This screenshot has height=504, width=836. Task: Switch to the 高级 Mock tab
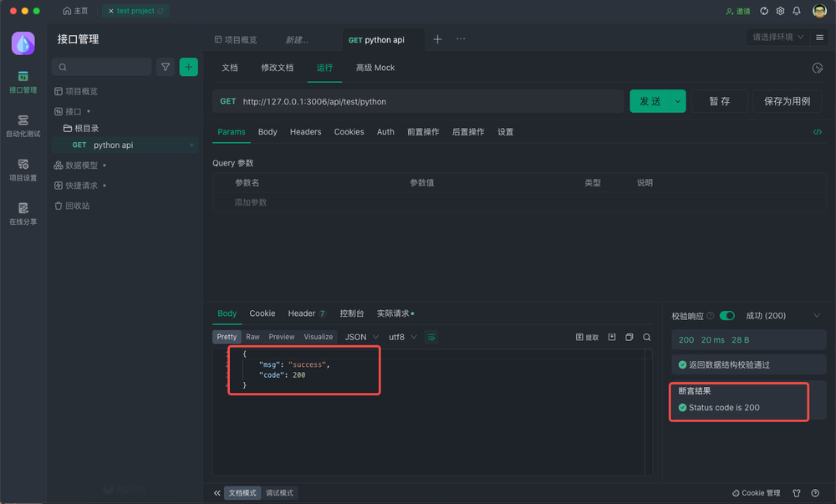(374, 69)
